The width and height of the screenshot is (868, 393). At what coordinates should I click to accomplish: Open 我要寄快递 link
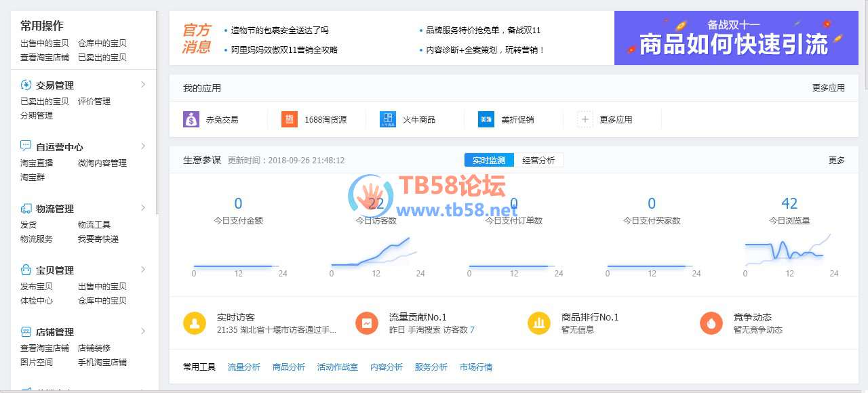98,239
